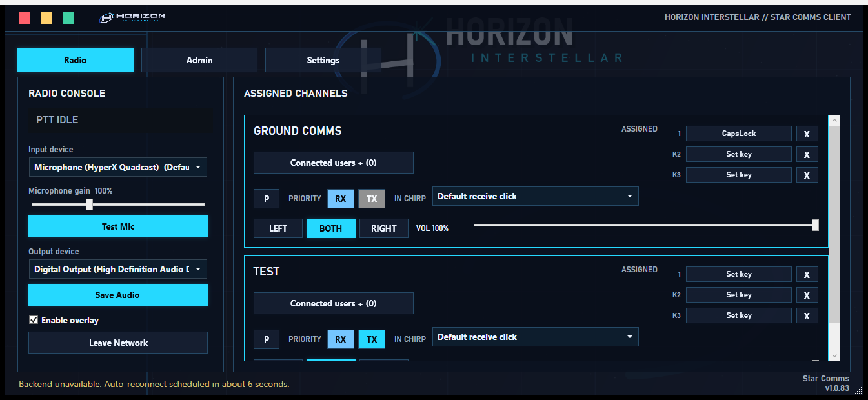Toggle RX on Ground Comms channel
868x400 pixels.
340,199
